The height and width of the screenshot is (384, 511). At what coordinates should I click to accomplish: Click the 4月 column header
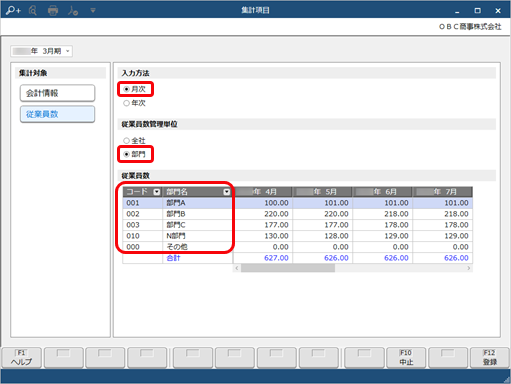263,192
